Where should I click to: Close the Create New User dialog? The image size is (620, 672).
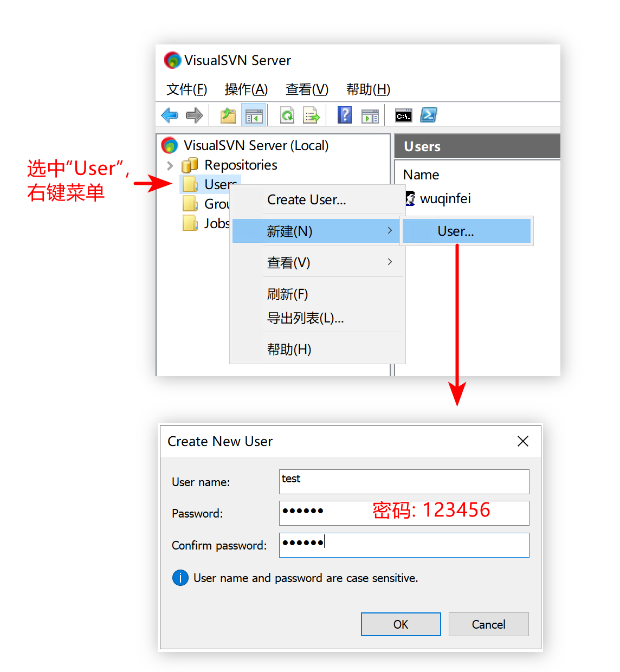[x=523, y=441]
